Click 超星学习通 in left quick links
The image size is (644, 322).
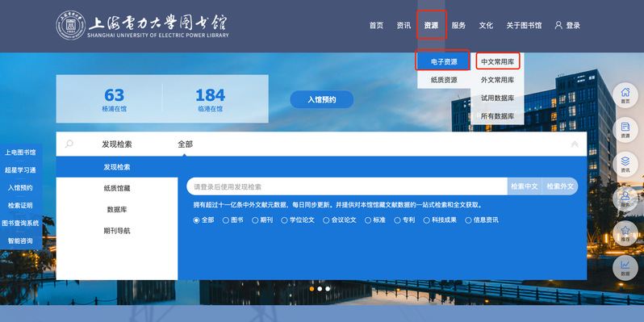click(x=20, y=170)
